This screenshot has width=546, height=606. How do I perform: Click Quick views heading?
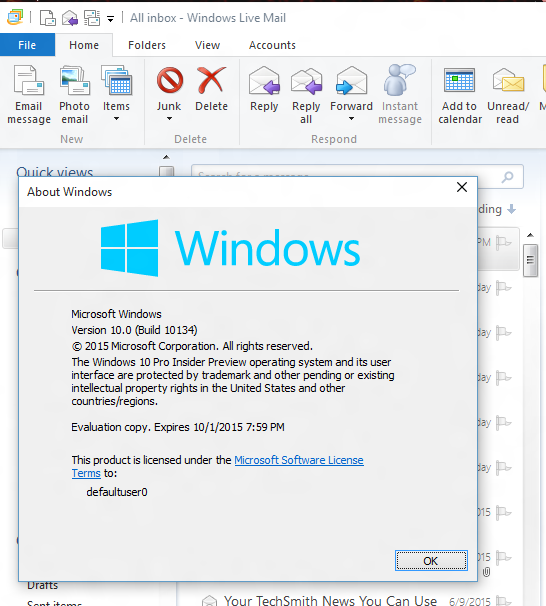click(54, 172)
